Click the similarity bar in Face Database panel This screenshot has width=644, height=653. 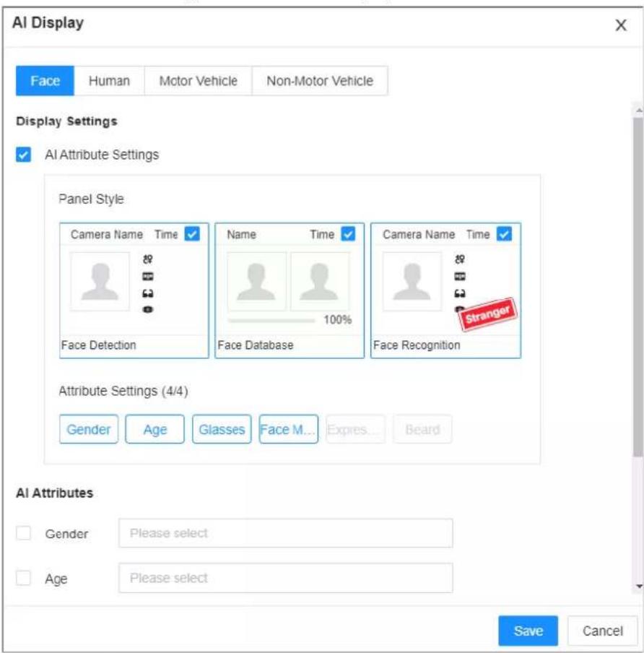pos(272,320)
